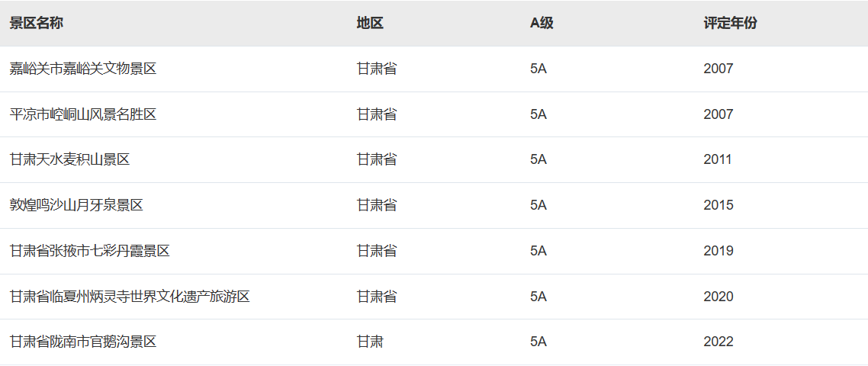This screenshot has height=366, width=868.
Task: Select 嘉峪关市嘉峪关文物景区 row name
Action: click(83, 69)
